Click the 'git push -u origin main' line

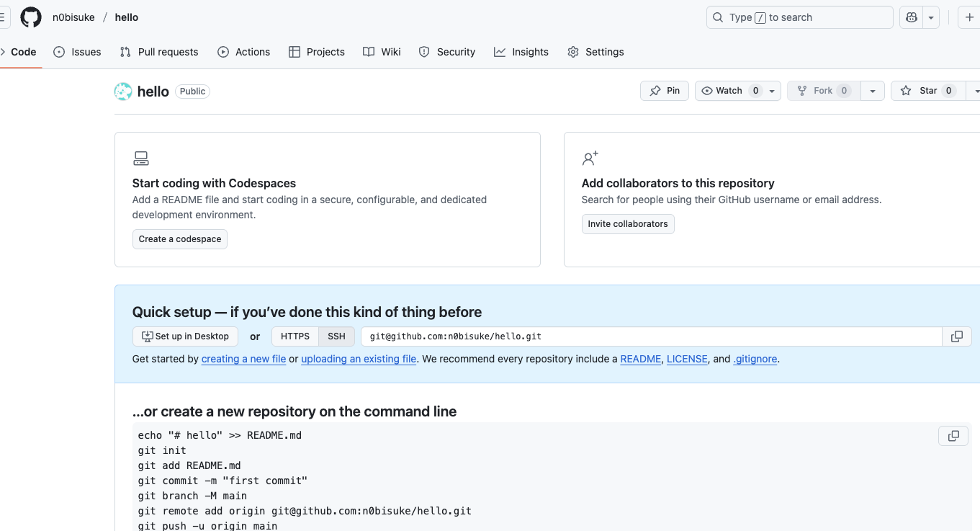(x=207, y=526)
